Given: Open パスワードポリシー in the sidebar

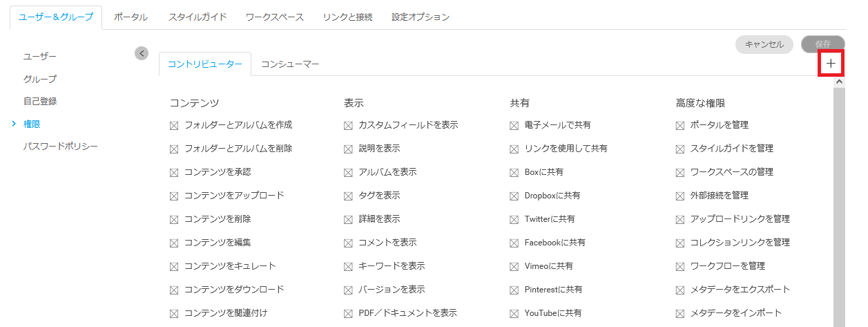Looking at the screenshot, I should [61, 147].
